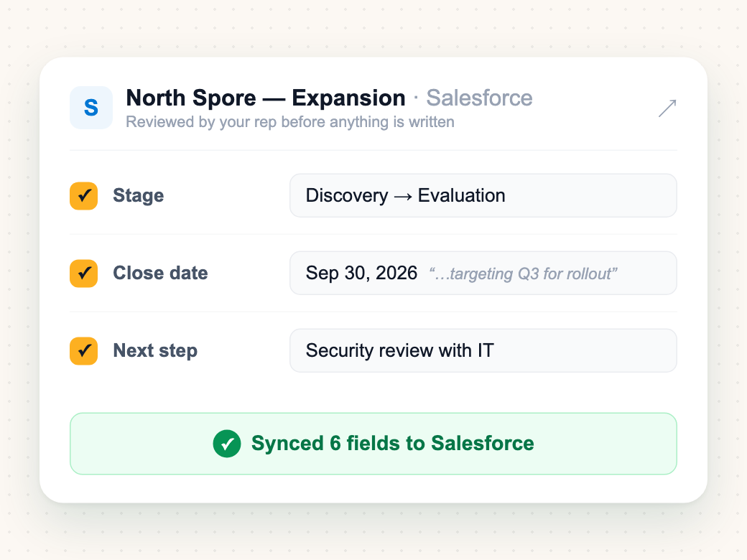
Task: Open record via top-right arrow icon
Action: 667,108
